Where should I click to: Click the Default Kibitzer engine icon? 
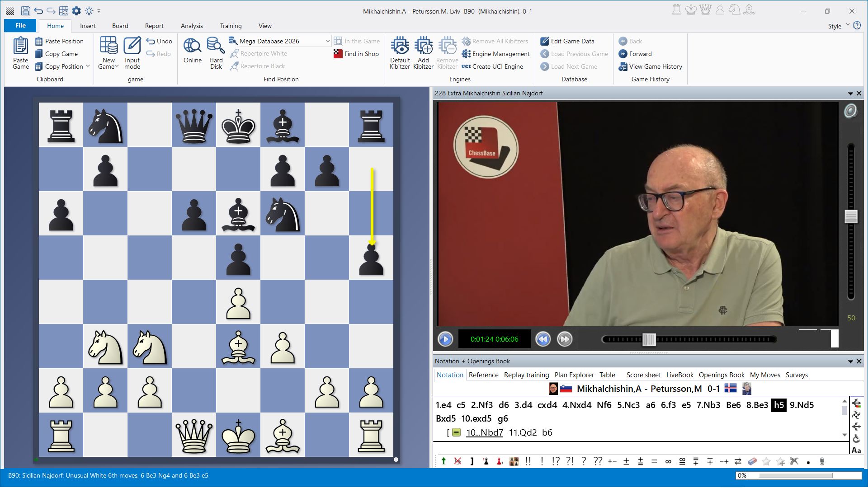pos(400,46)
